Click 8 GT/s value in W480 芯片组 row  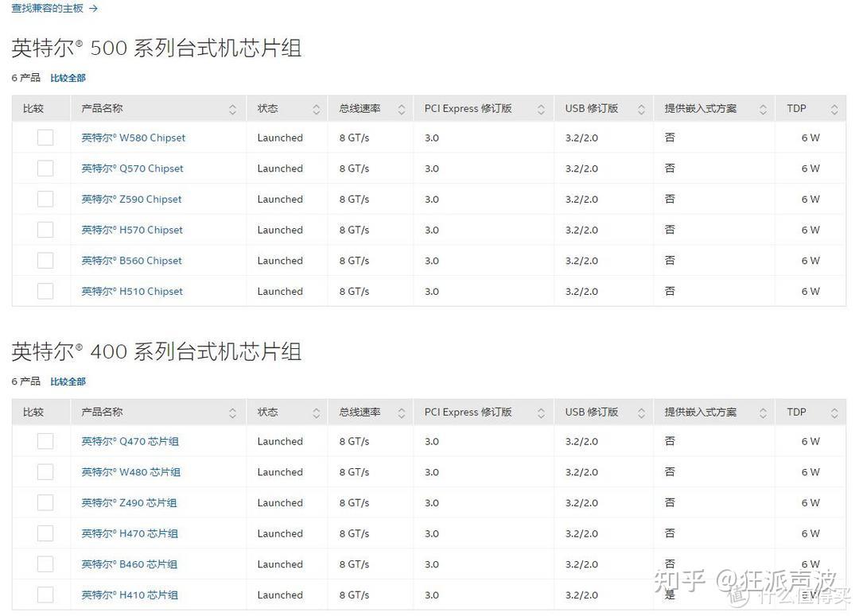pos(354,472)
